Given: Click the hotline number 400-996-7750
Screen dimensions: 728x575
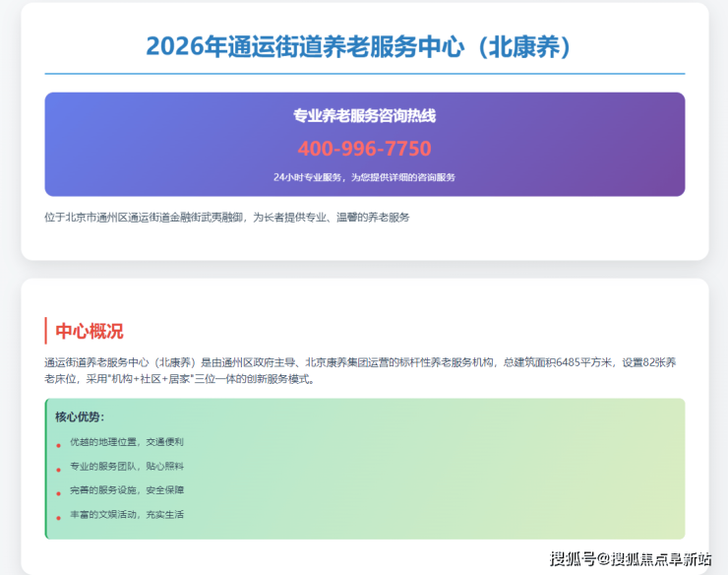Looking at the screenshot, I should point(364,149).
